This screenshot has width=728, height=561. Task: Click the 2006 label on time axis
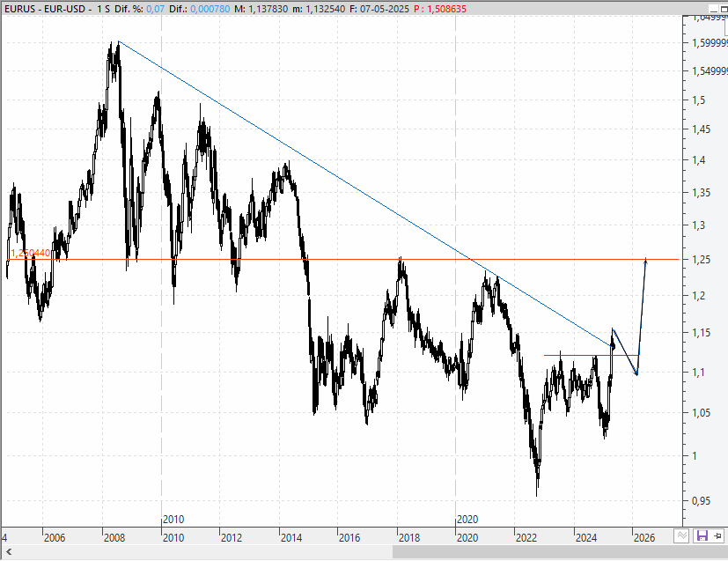pyautogui.click(x=55, y=538)
